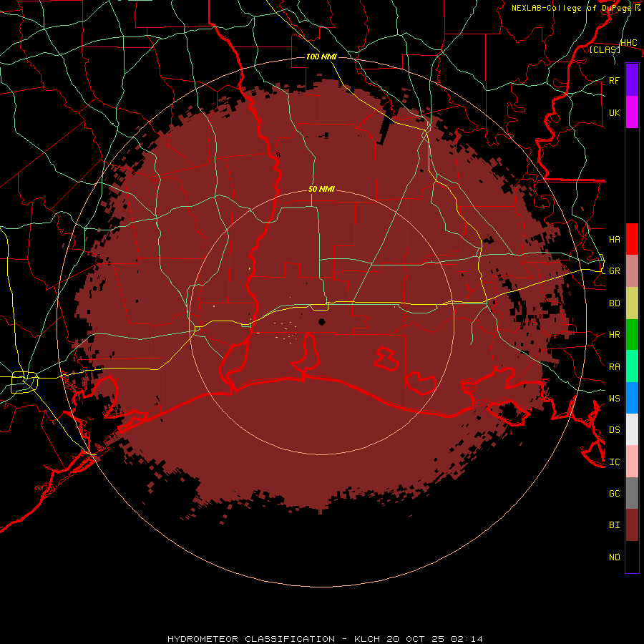Click the RF purple legend swatch
The width and height of the screenshot is (644, 644).
click(x=632, y=80)
